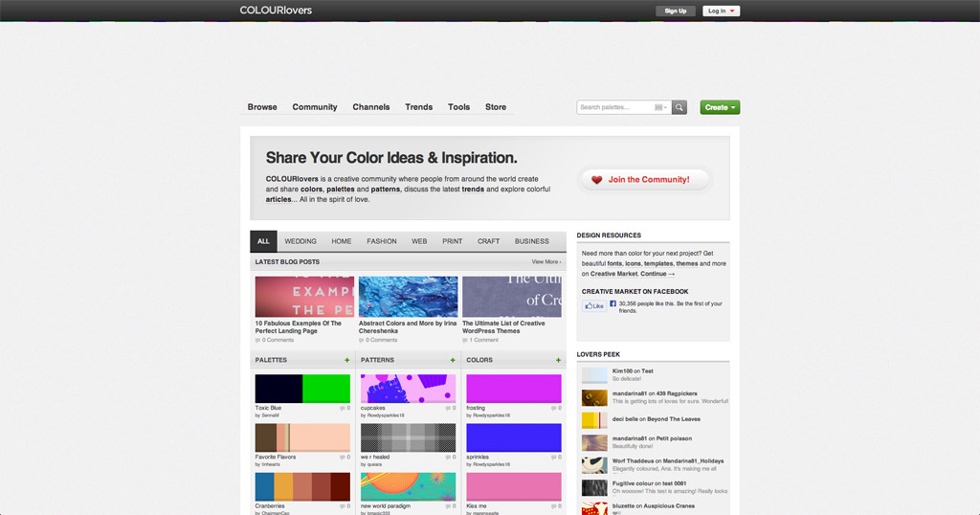Expand the Log In dropdown
Screen dimensions: 980x515
click(x=721, y=11)
